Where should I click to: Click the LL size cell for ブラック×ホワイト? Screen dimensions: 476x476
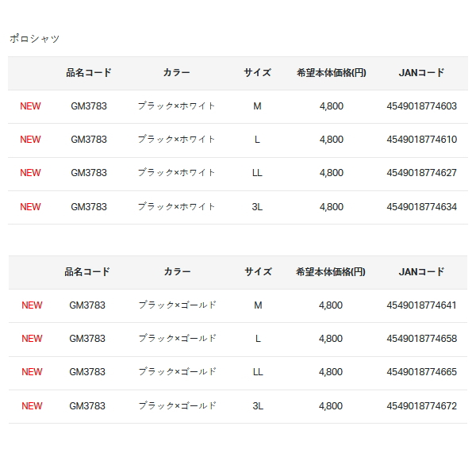click(x=257, y=173)
